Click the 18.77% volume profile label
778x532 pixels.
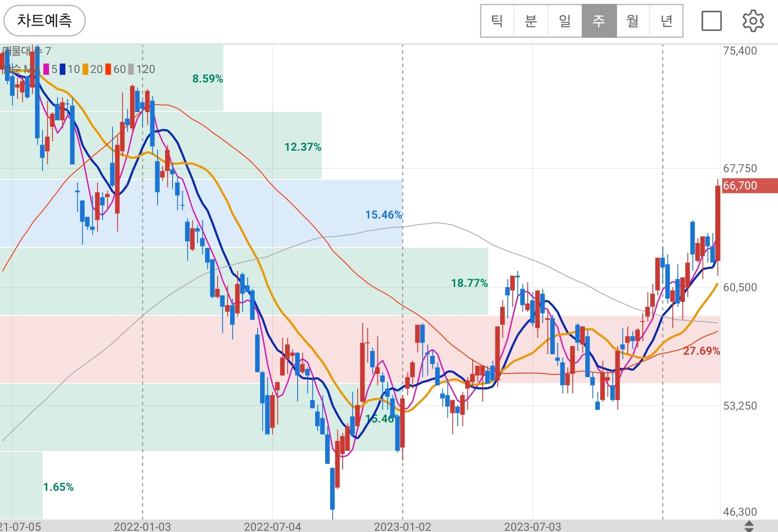[469, 283]
